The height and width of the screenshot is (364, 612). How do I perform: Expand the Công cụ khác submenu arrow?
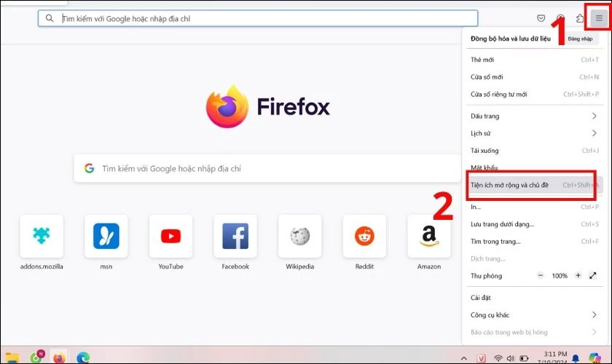pos(594,314)
